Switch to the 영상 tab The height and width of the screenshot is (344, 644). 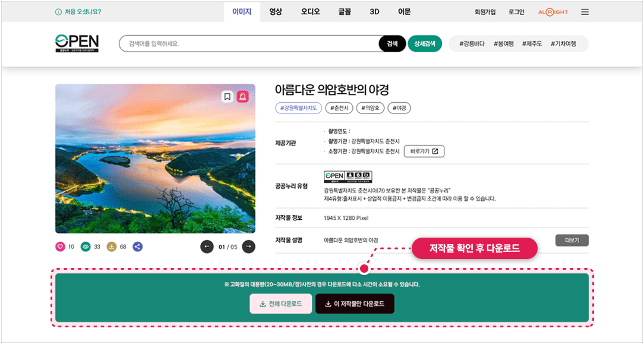click(x=274, y=11)
